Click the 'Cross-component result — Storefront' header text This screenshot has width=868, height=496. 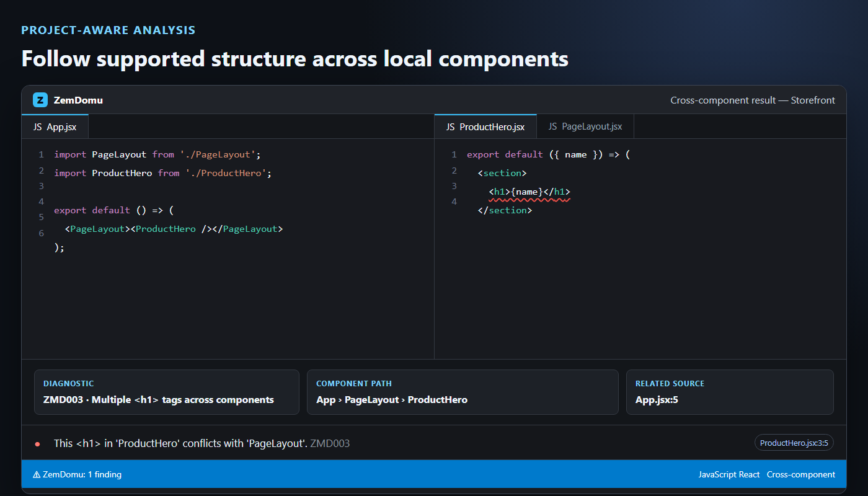pyautogui.click(x=753, y=100)
